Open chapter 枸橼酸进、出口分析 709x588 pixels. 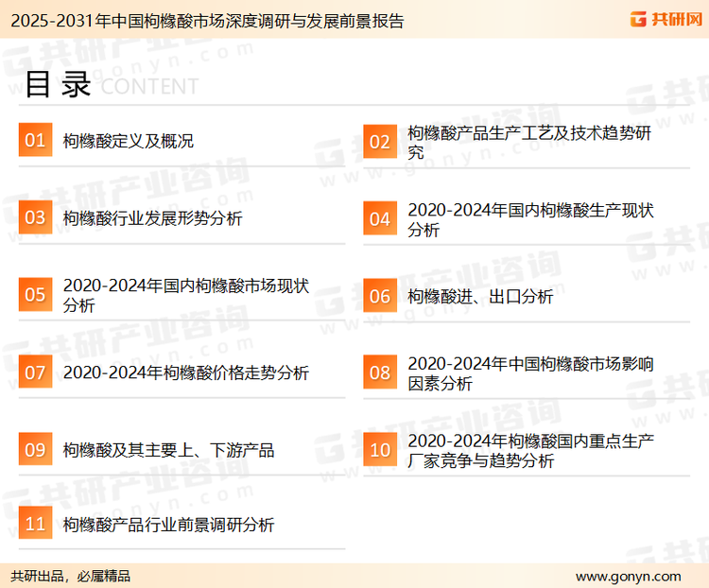tap(480, 297)
